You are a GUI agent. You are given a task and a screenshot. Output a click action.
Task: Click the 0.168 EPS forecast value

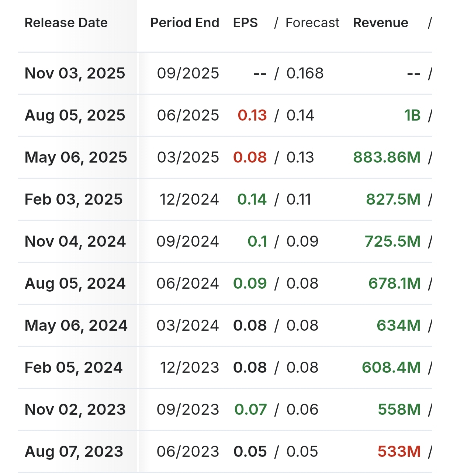(305, 73)
